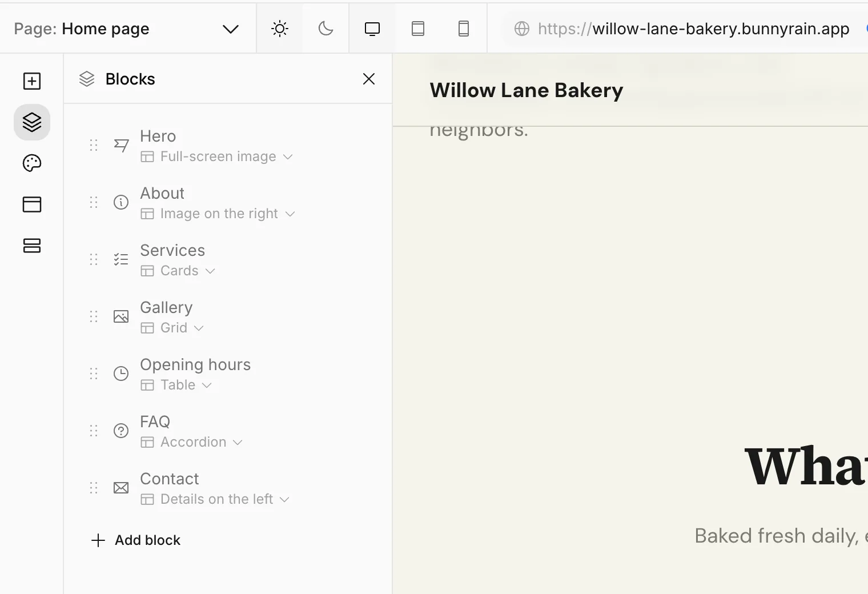This screenshot has height=594, width=868.
Task: Switch to light mode sun icon
Action: [280, 29]
